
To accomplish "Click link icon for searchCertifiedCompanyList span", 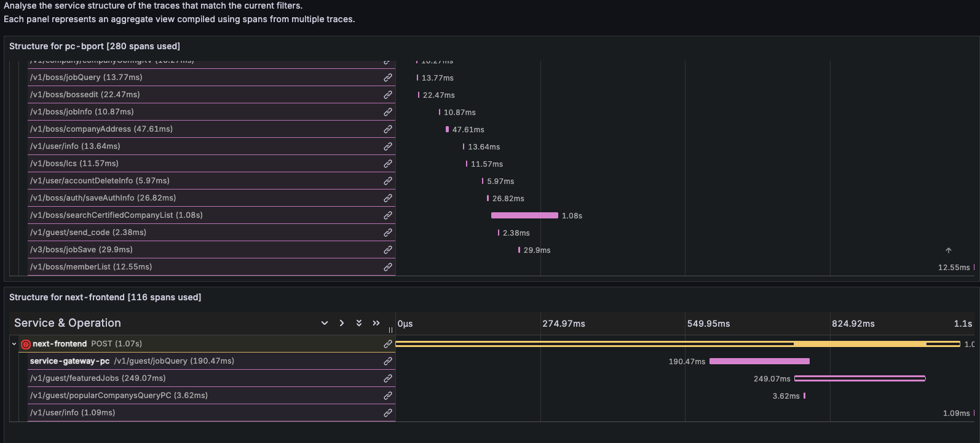I will tap(388, 215).
